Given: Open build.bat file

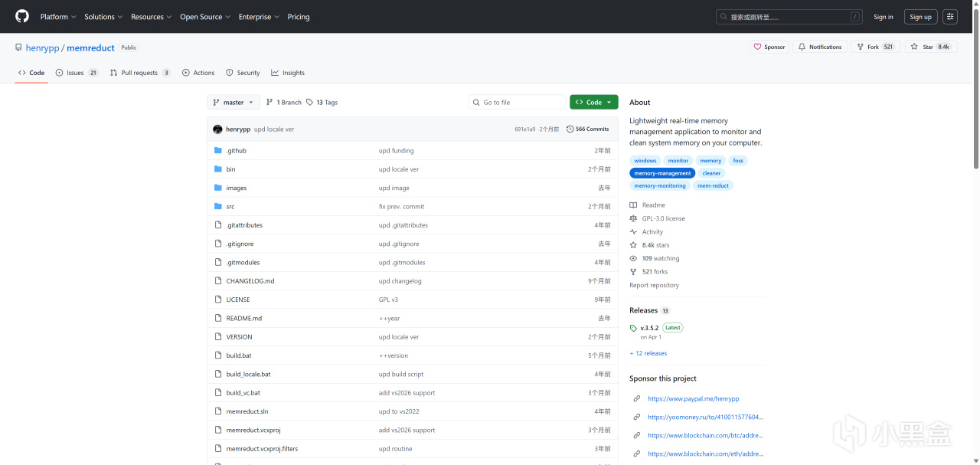Looking at the screenshot, I should (238, 355).
